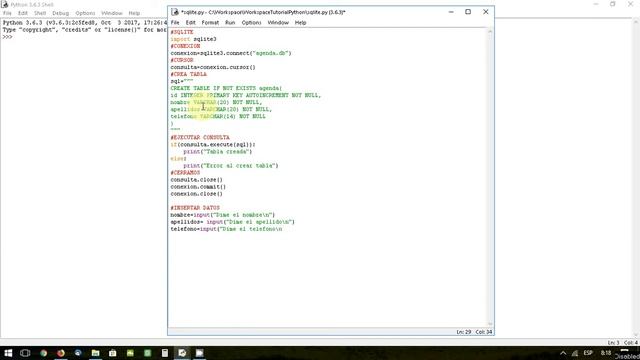Open the File menu in sqlite.py editor

[x=175, y=23]
